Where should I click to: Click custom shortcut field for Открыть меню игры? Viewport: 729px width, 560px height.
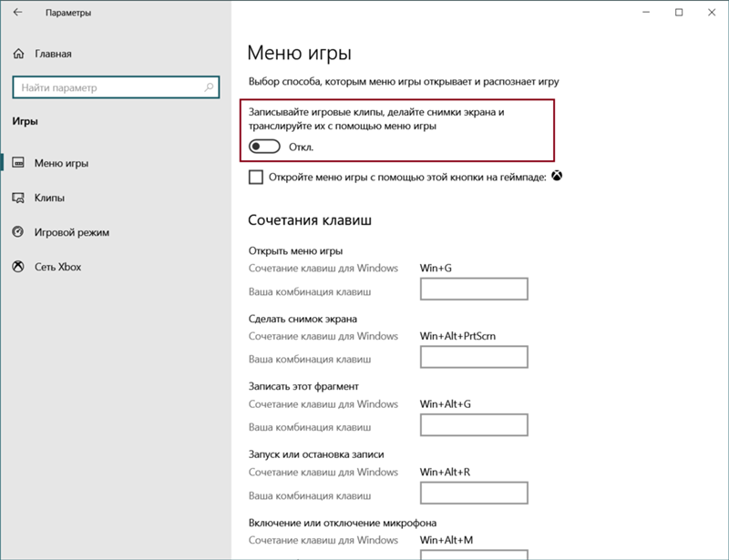point(474,289)
